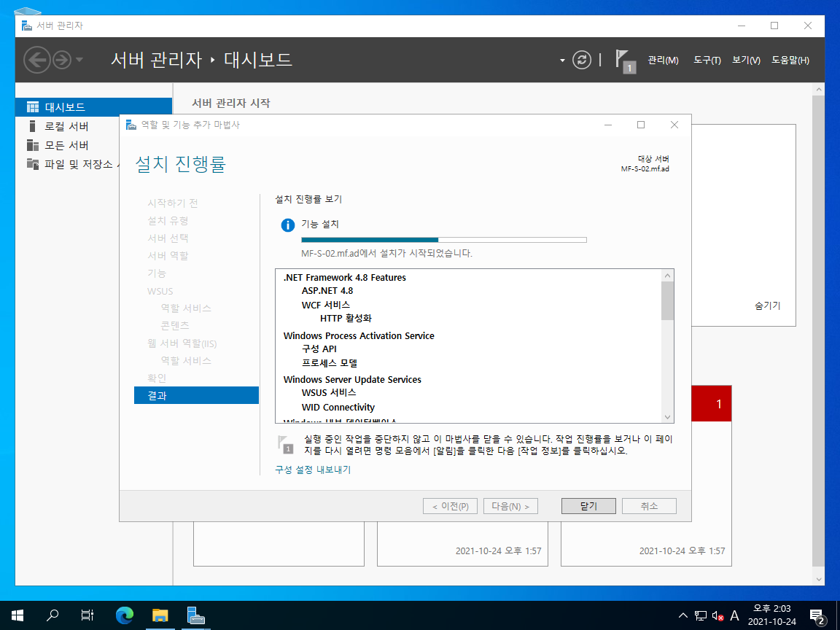
Task: Select 결과 step in wizard sidebar
Action: tap(196, 395)
